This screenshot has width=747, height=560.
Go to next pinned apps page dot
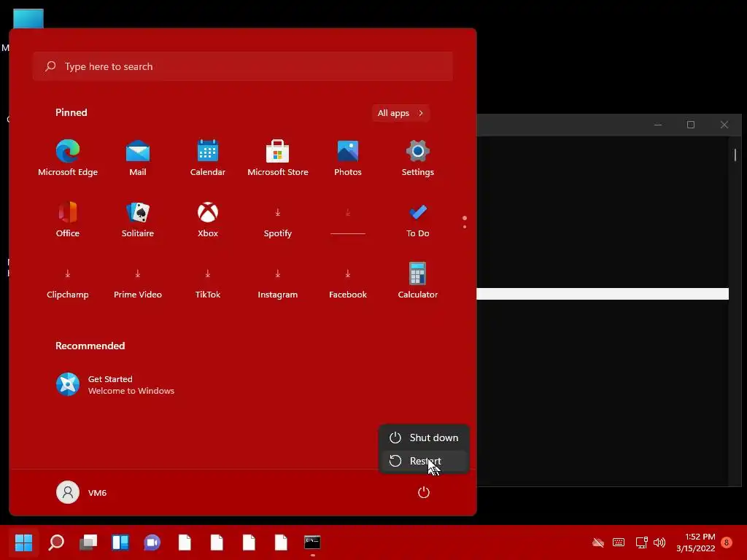click(x=465, y=227)
